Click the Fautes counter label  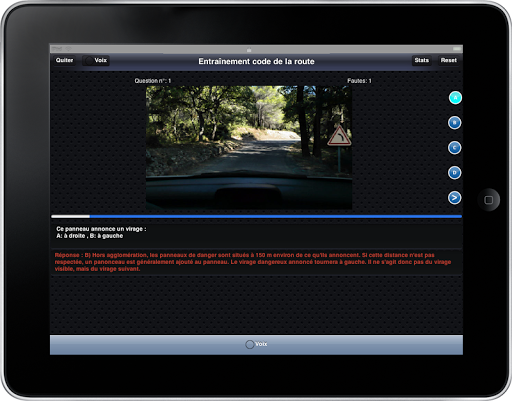tap(359, 81)
